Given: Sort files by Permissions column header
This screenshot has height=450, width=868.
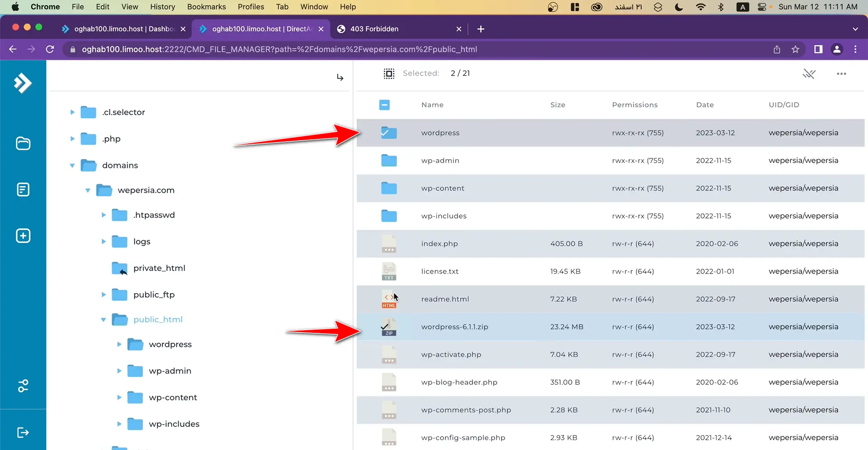Looking at the screenshot, I should (635, 105).
